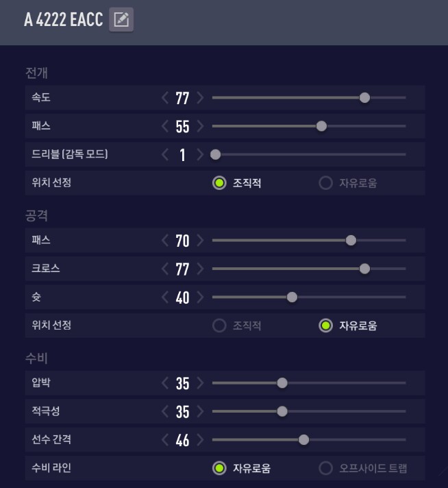This screenshot has width=448, height=488.
Task: Increase 속도 value with right arrow
Action: [x=200, y=98]
